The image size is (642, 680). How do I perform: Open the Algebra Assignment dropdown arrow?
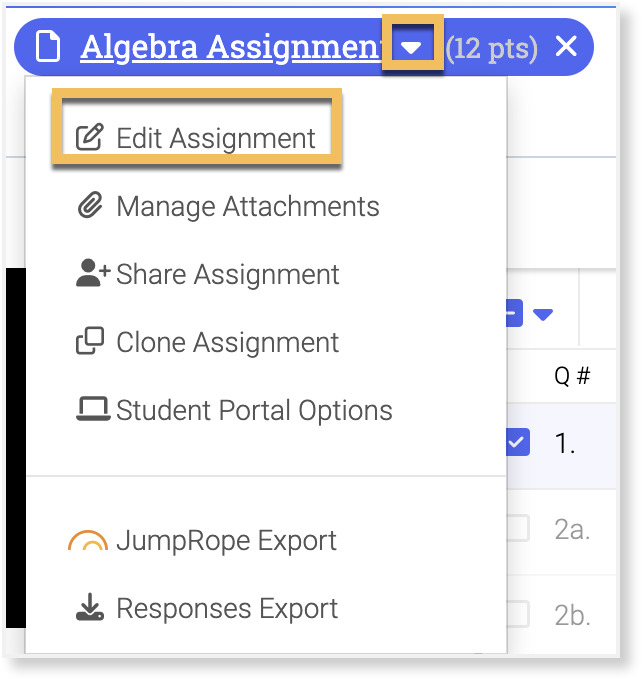click(412, 47)
